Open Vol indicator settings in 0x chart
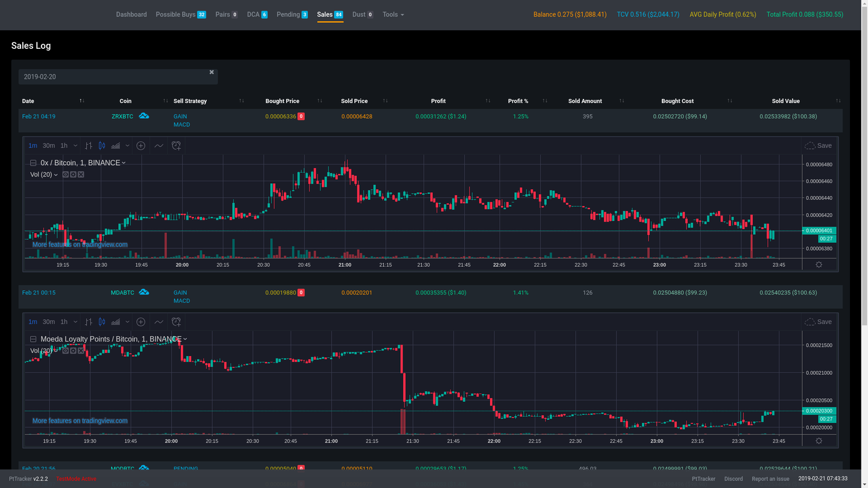Screen dimensions: 868x488 click(73, 175)
